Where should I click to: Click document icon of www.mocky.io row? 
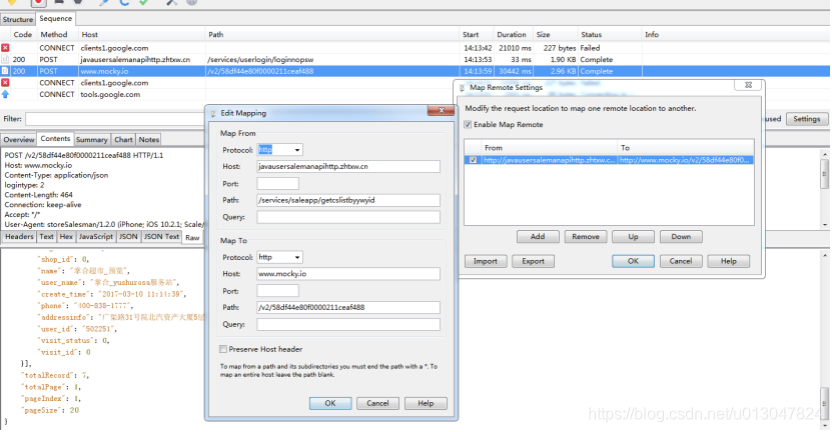(5, 71)
